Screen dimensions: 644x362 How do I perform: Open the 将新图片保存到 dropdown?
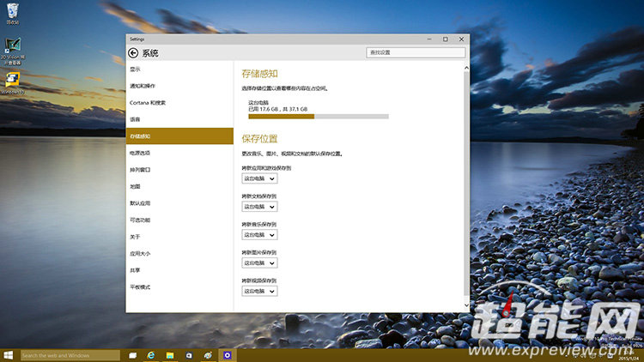tap(259, 262)
